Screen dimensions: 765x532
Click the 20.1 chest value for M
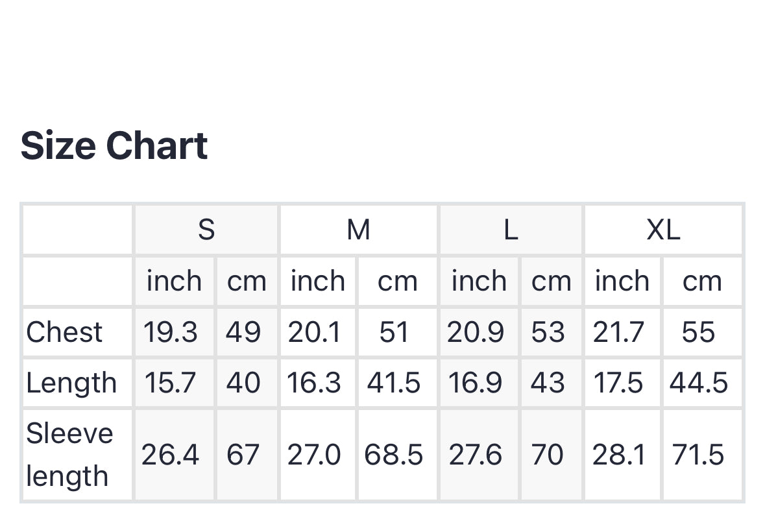(315, 332)
